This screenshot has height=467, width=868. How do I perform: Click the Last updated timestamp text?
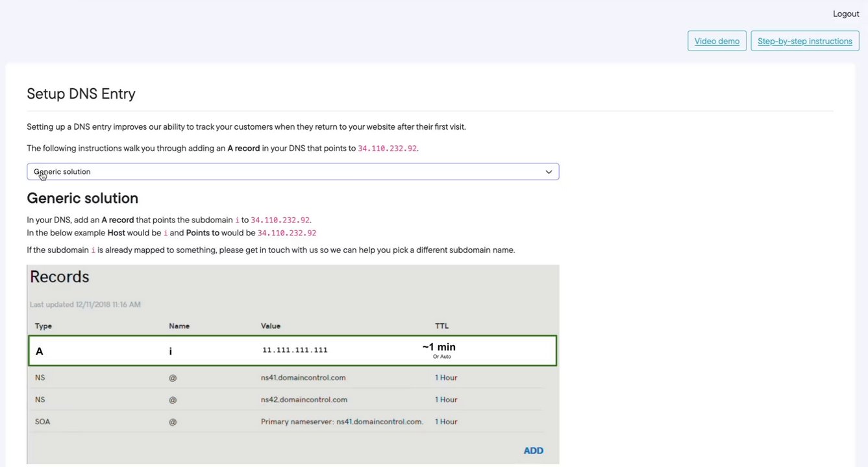(85, 304)
